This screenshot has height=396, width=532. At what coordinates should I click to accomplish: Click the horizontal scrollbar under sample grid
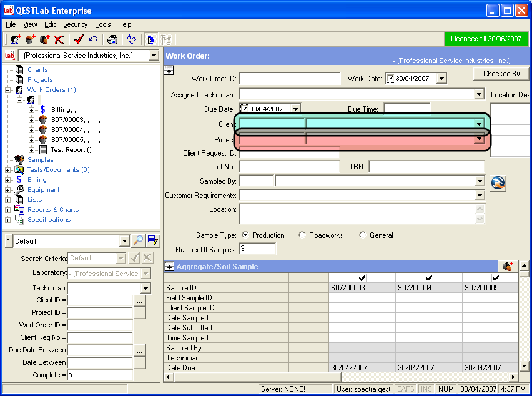425,377
